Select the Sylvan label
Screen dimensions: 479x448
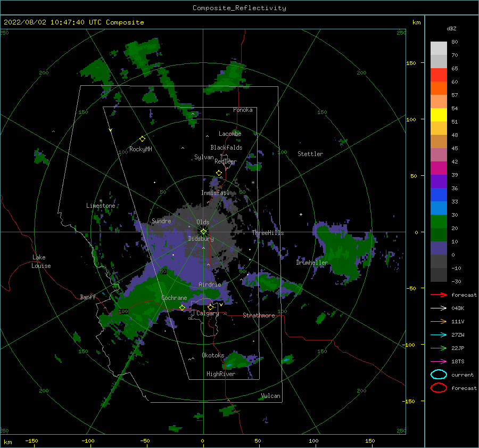[x=204, y=157]
